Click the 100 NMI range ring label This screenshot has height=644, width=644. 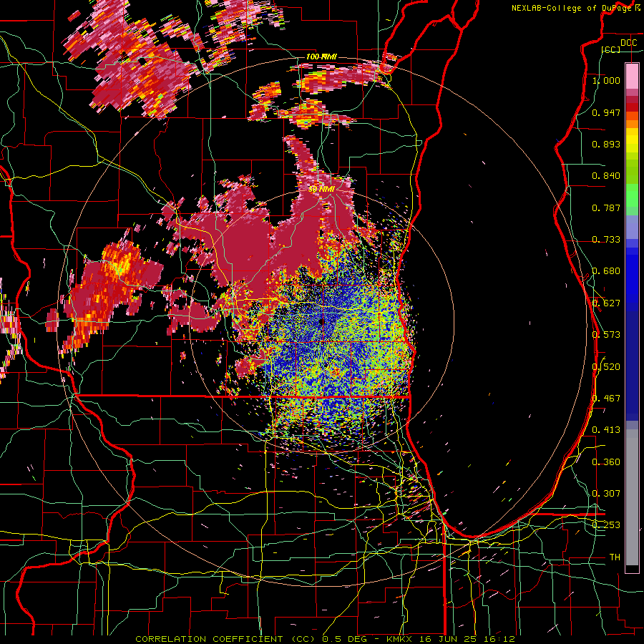pyautogui.click(x=321, y=57)
